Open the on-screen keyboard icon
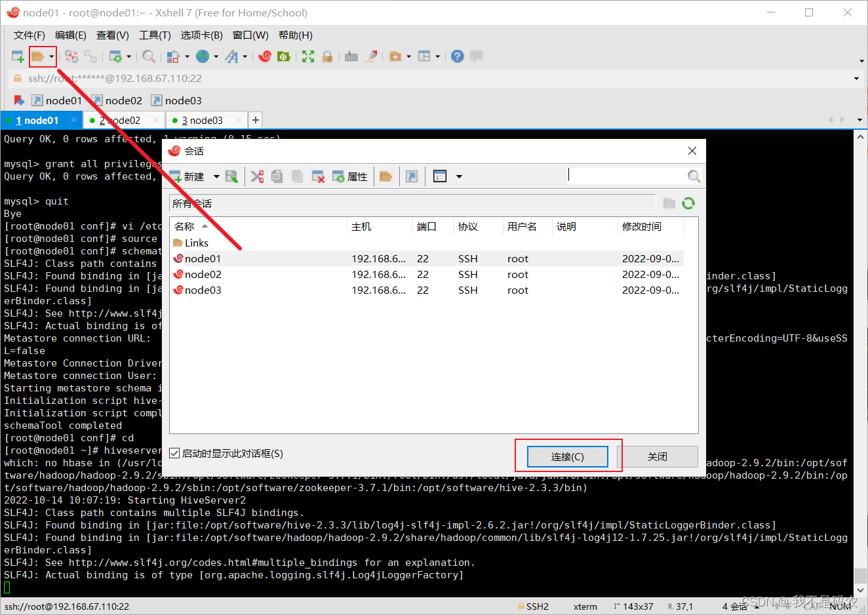 [351, 56]
